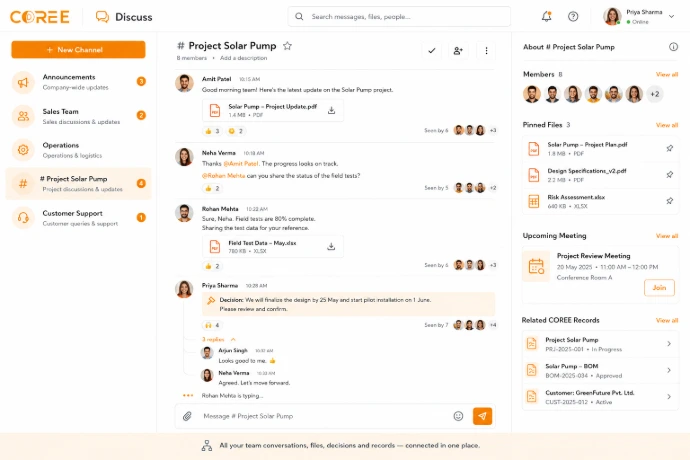View all Related COREE Records

coord(667,320)
